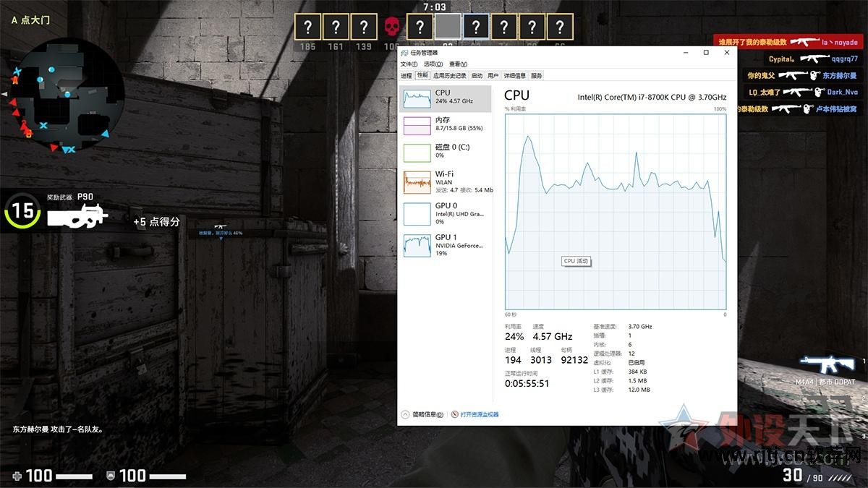This screenshot has height=488, width=868.
Task: Go to the 用户 tab
Action: [x=493, y=75]
